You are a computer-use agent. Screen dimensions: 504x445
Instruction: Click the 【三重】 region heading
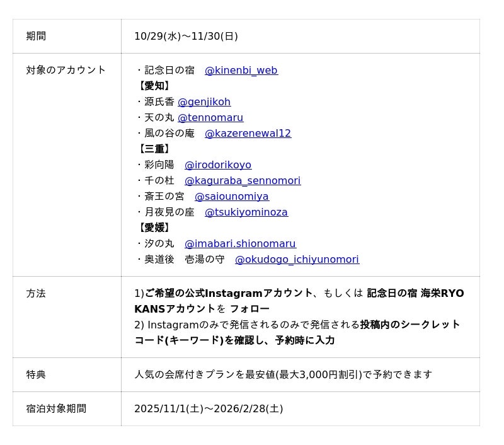(x=154, y=149)
